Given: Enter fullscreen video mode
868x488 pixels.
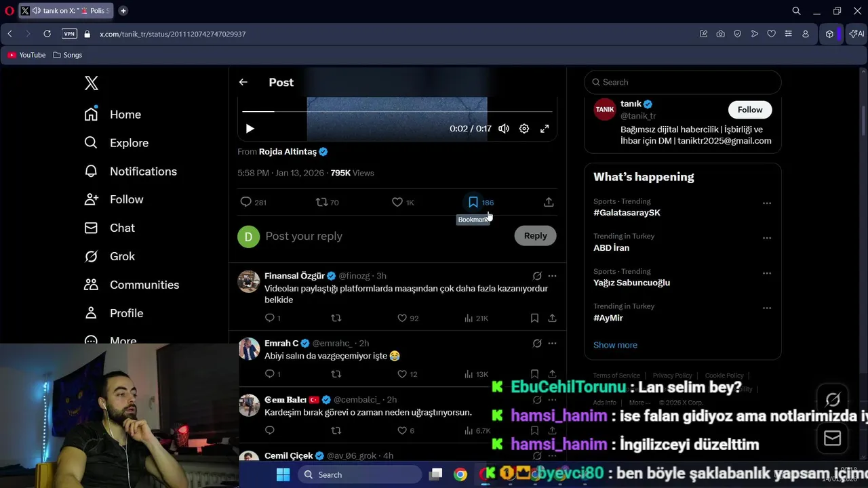Looking at the screenshot, I should pyautogui.click(x=545, y=129).
